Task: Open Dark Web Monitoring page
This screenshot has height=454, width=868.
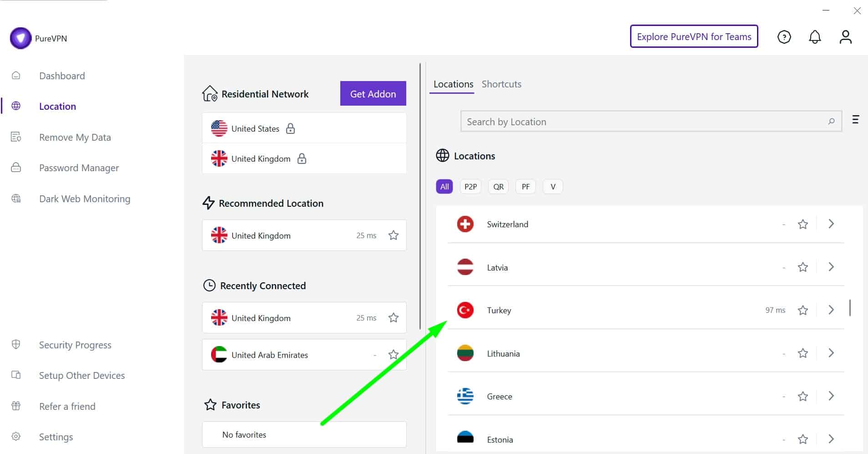Action: tap(85, 199)
